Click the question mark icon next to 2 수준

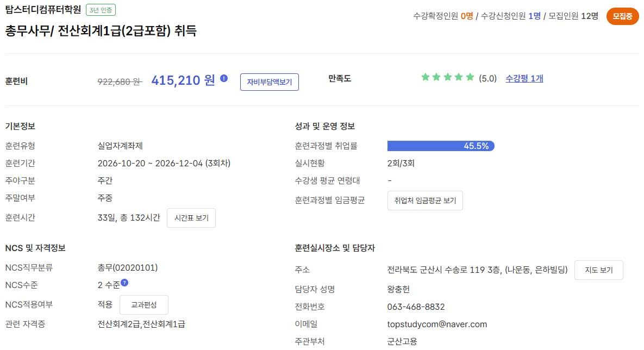point(124,282)
